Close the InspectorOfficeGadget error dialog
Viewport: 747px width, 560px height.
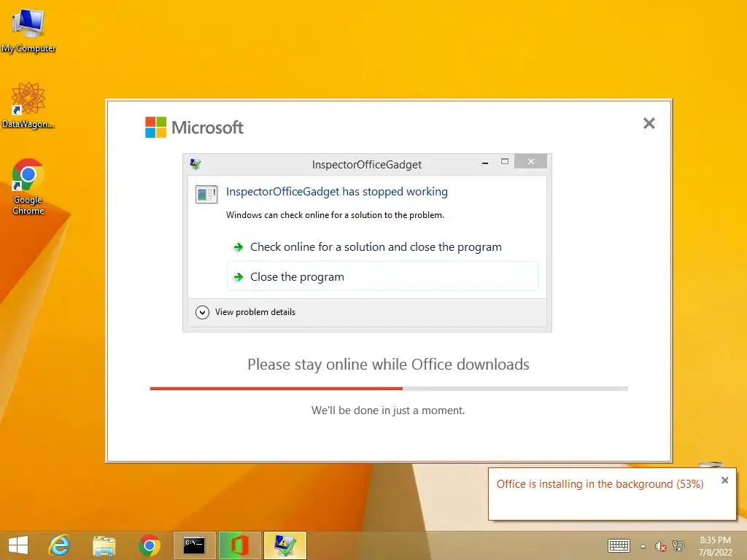click(531, 161)
